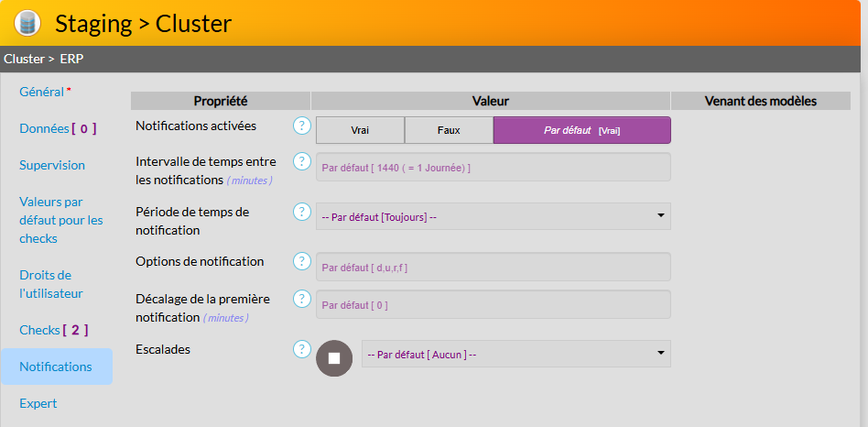The height and width of the screenshot is (427, 868).
Task: Show help for Options de notification
Action: [x=302, y=261]
